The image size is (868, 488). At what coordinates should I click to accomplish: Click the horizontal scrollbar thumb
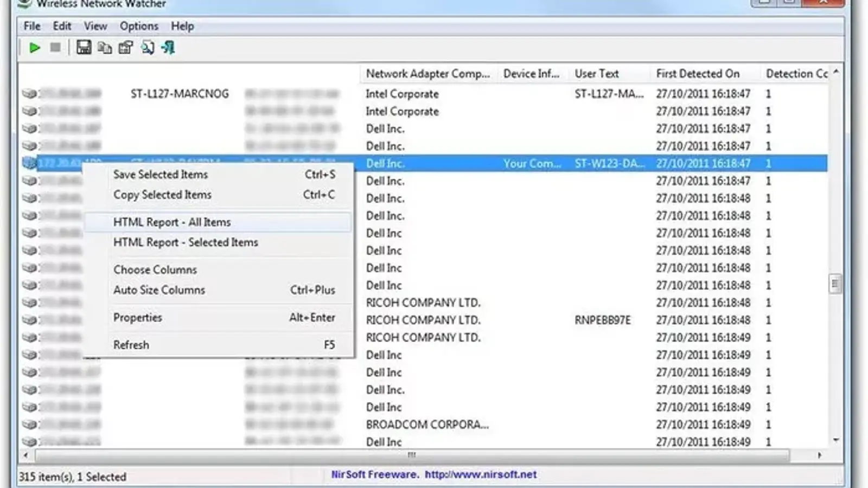412,455
